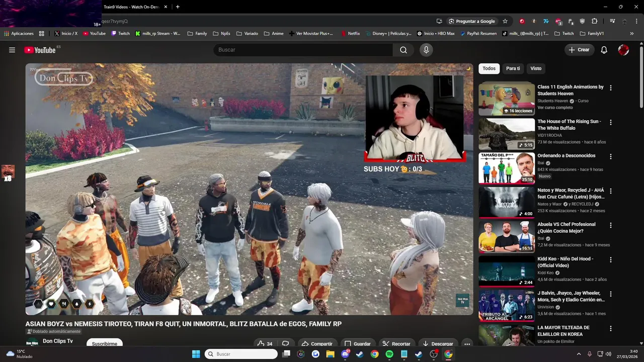The width and height of the screenshot is (644, 362).
Task: Expand the Anime bookmarks folder
Action: click(x=274, y=34)
